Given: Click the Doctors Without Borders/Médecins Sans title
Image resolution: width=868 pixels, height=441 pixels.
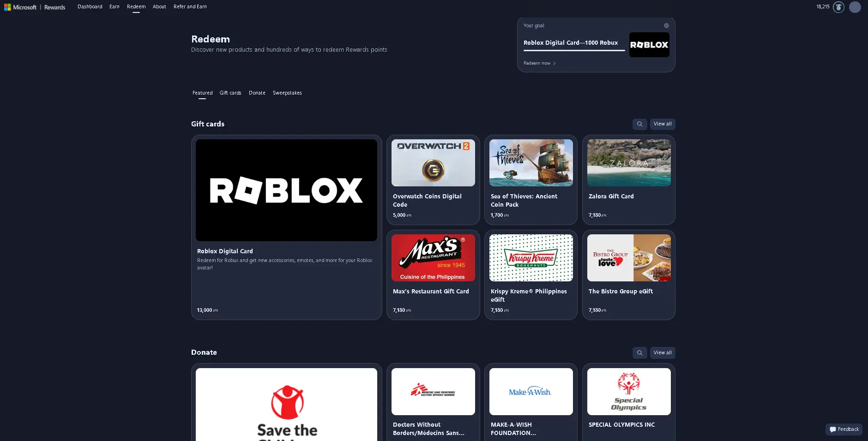Looking at the screenshot, I should click(x=428, y=429).
